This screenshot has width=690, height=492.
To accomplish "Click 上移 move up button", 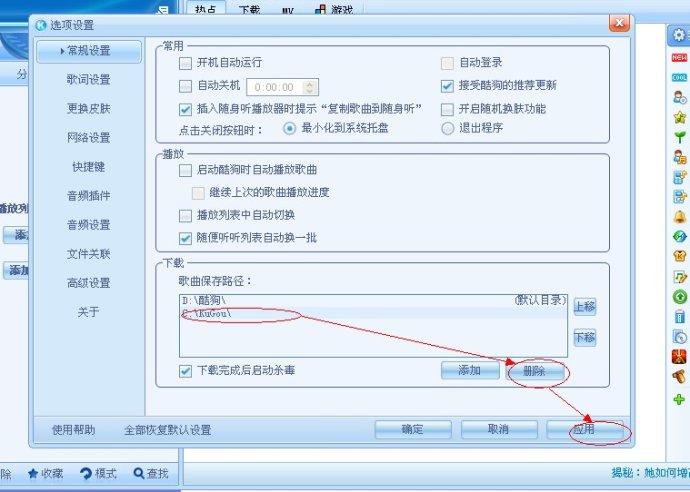I will click(x=585, y=306).
